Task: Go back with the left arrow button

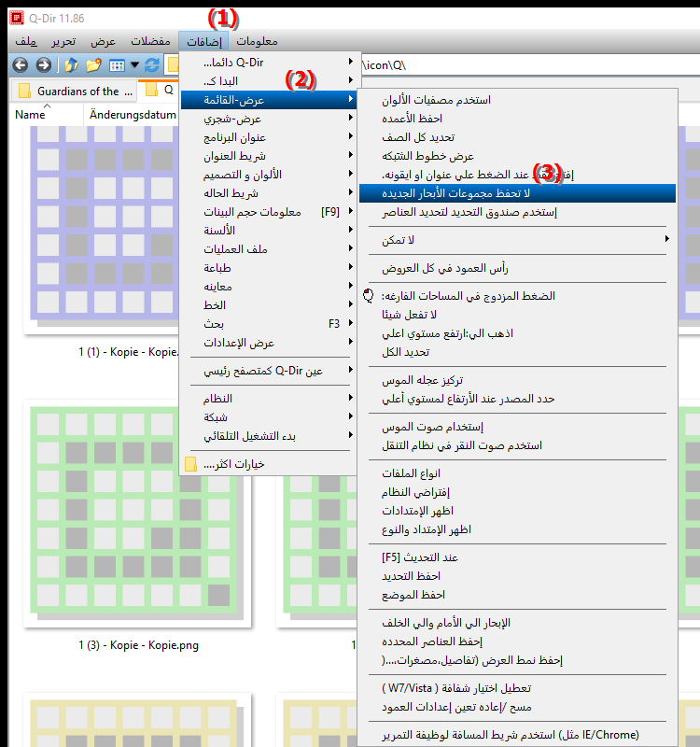Action: [20, 64]
